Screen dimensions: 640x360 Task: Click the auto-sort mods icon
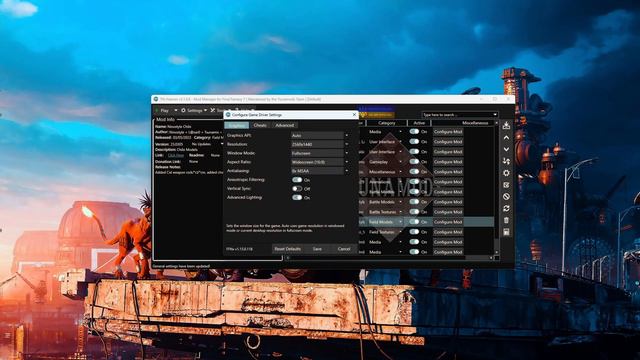[x=506, y=161]
